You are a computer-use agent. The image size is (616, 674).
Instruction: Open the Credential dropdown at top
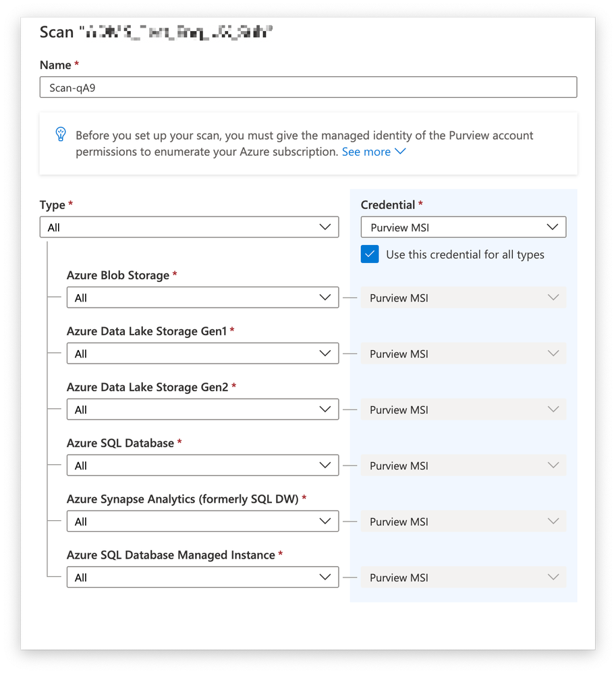click(x=464, y=227)
